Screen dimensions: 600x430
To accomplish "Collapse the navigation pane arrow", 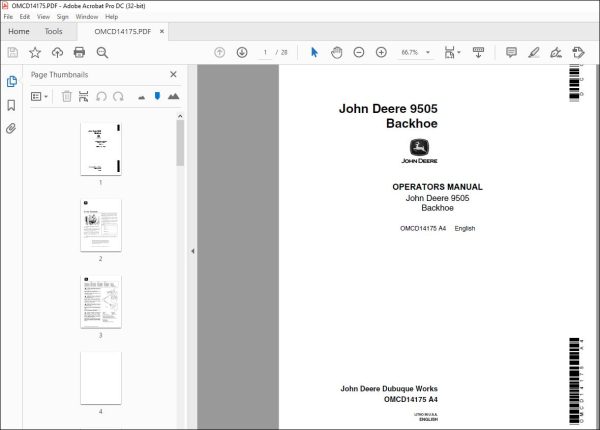I will (192, 251).
